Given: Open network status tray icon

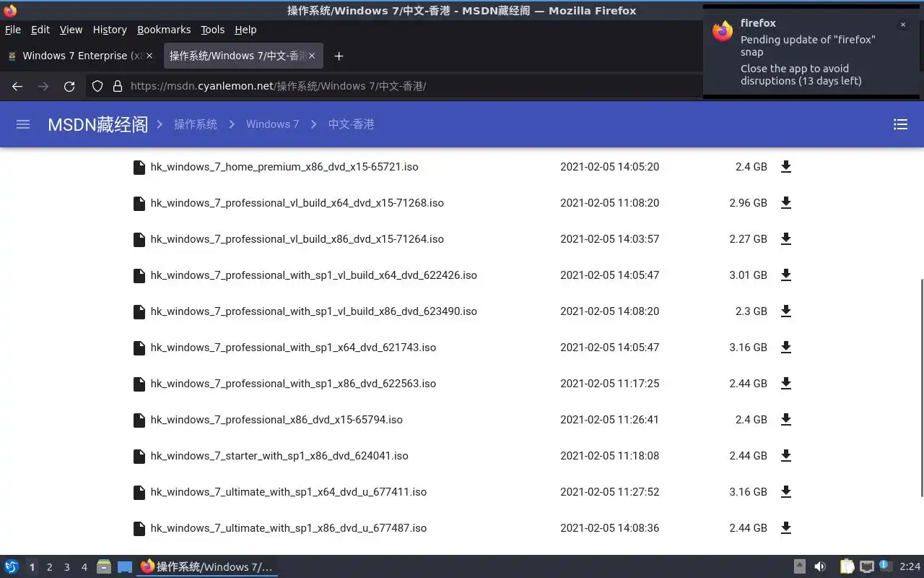Looking at the screenshot, I should point(867,567).
